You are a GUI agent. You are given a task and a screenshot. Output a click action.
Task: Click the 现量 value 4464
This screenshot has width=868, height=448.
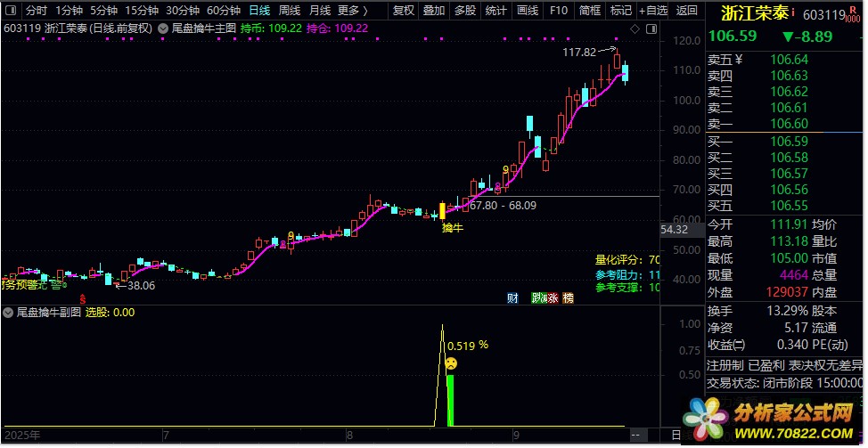click(794, 275)
